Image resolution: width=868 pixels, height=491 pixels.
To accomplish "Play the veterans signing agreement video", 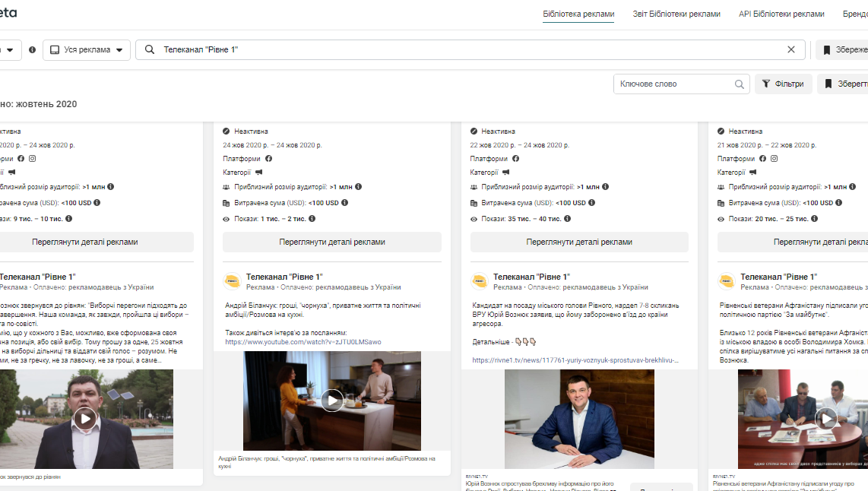I will coord(826,419).
